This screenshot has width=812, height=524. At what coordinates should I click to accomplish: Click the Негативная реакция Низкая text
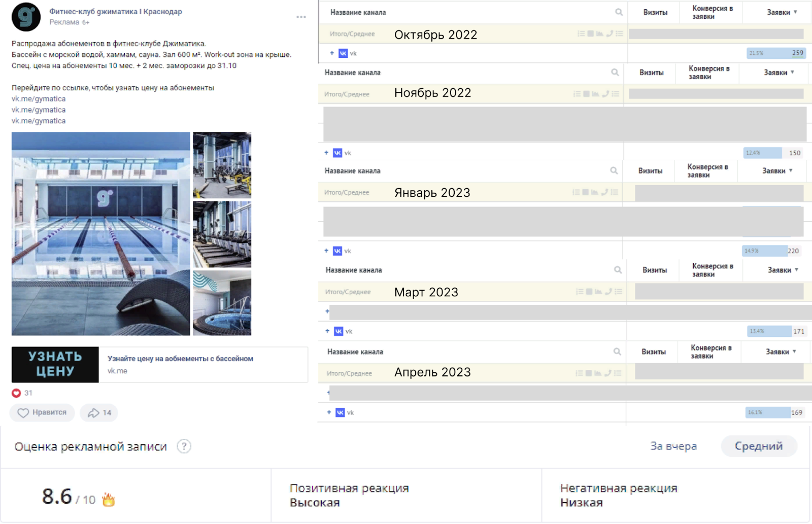(619, 495)
